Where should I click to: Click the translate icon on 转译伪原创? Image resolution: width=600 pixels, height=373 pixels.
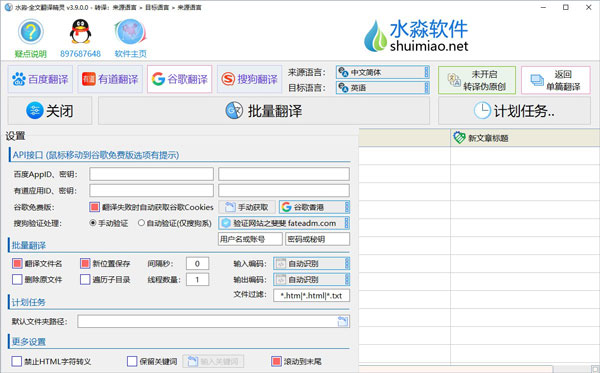click(454, 80)
